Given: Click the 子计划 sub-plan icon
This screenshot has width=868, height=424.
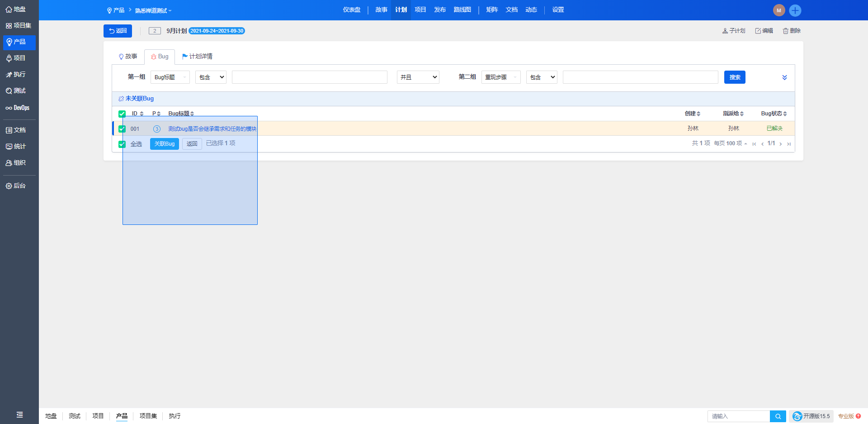Looking at the screenshot, I should 725,31.
